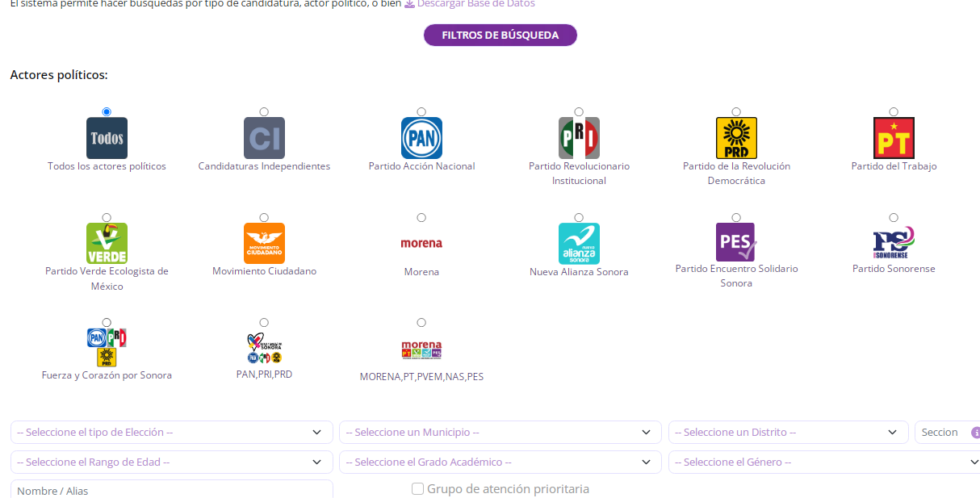Select the Morena radio button
The height and width of the screenshot is (498, 980).
point(421,218)
